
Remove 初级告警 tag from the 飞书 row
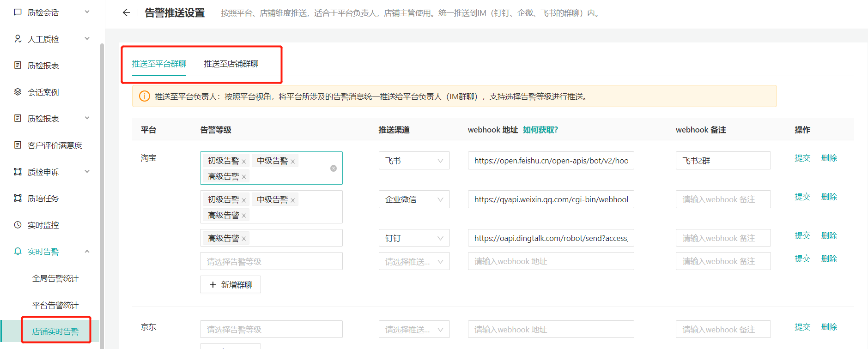244,162
